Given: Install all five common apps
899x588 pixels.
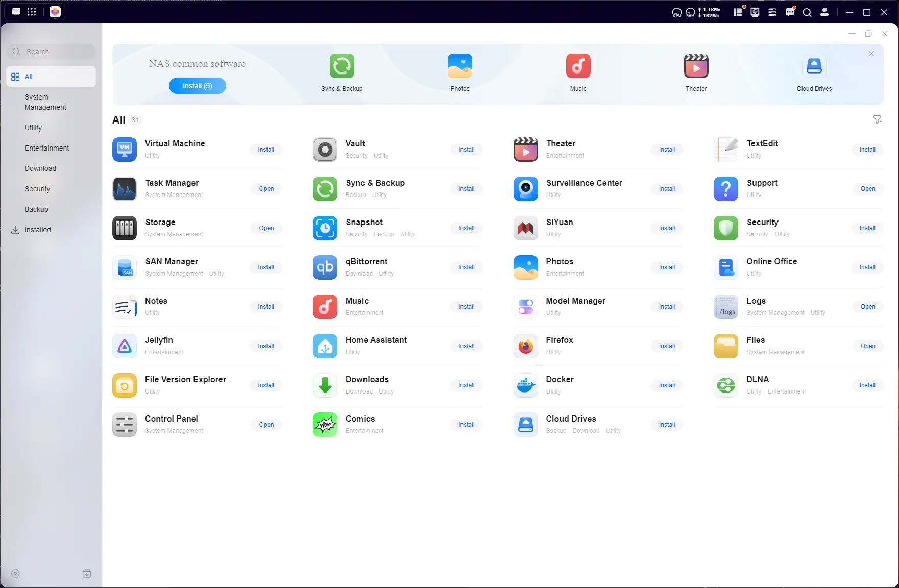Looking at the screenshot, I should (198, 86).
